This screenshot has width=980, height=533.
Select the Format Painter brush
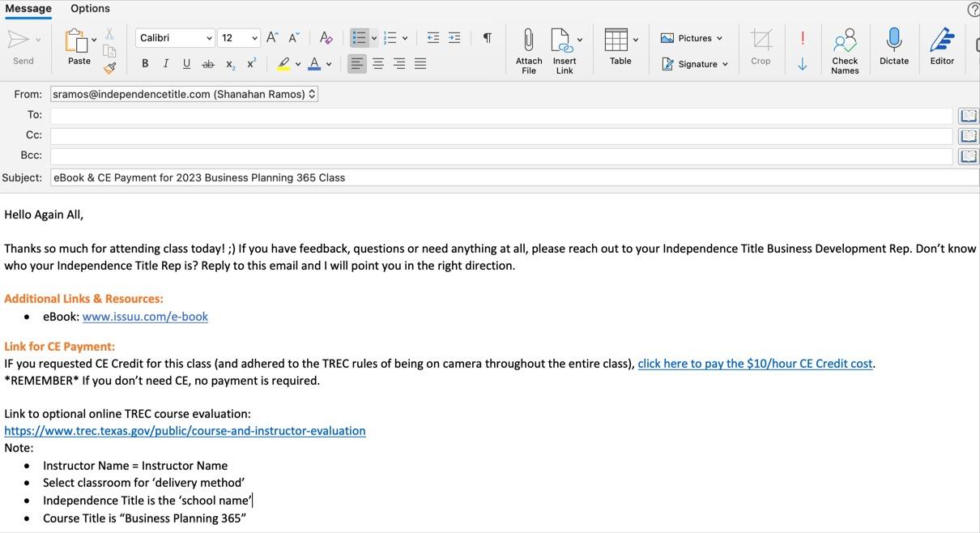[x=109, y=68]
